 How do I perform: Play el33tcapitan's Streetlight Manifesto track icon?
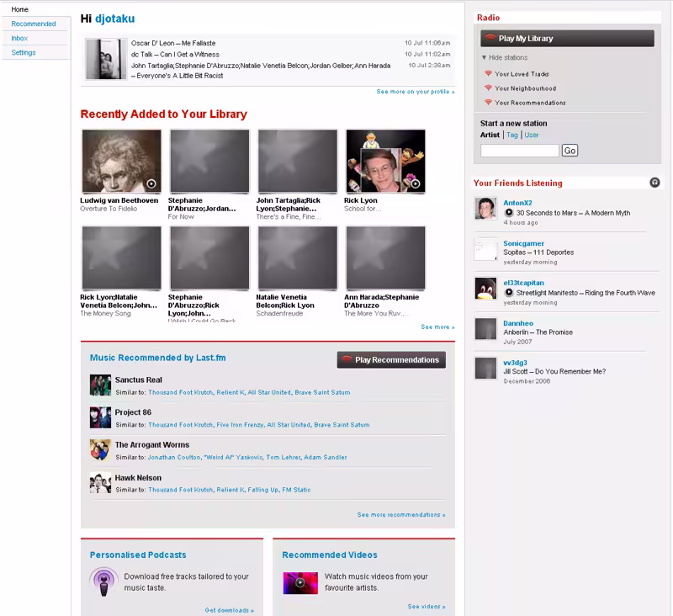(x=509, y=292)
